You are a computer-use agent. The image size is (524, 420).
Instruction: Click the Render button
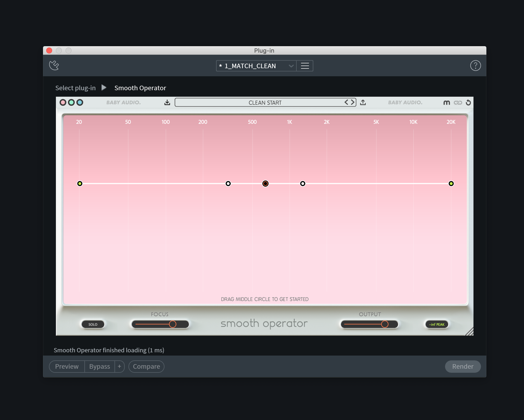tap(463, 367)
